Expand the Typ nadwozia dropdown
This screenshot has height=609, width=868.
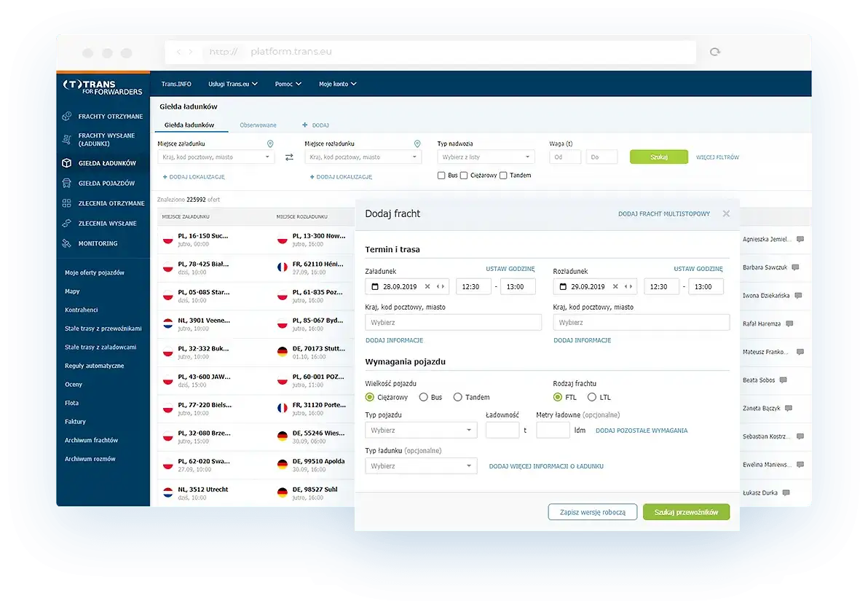(x=486, y=157)
